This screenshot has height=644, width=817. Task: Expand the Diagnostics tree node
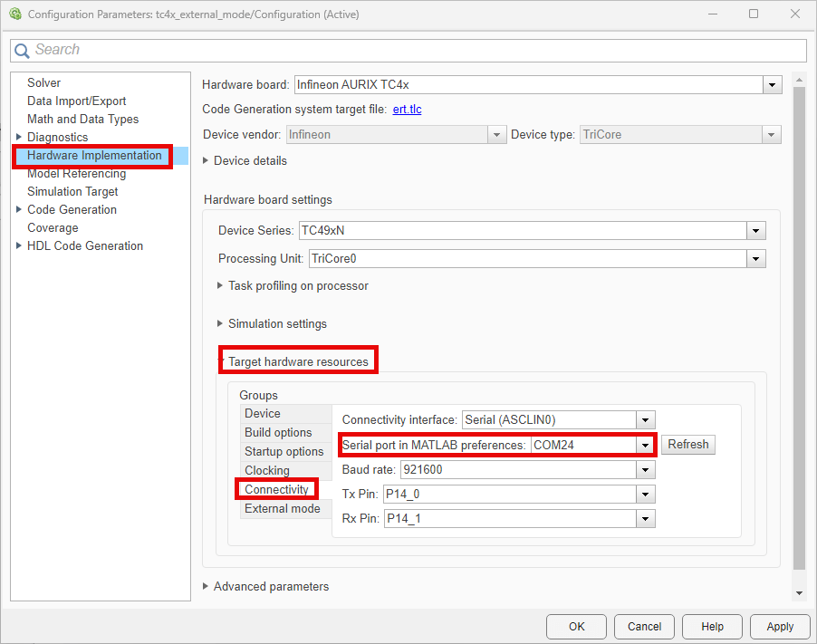tap(19, 138)
